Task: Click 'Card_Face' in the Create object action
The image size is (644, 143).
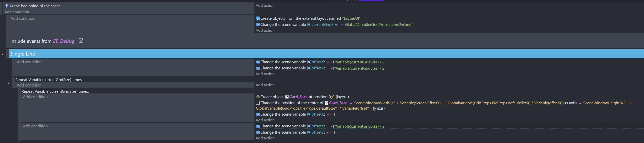Action: coord(298,97)
